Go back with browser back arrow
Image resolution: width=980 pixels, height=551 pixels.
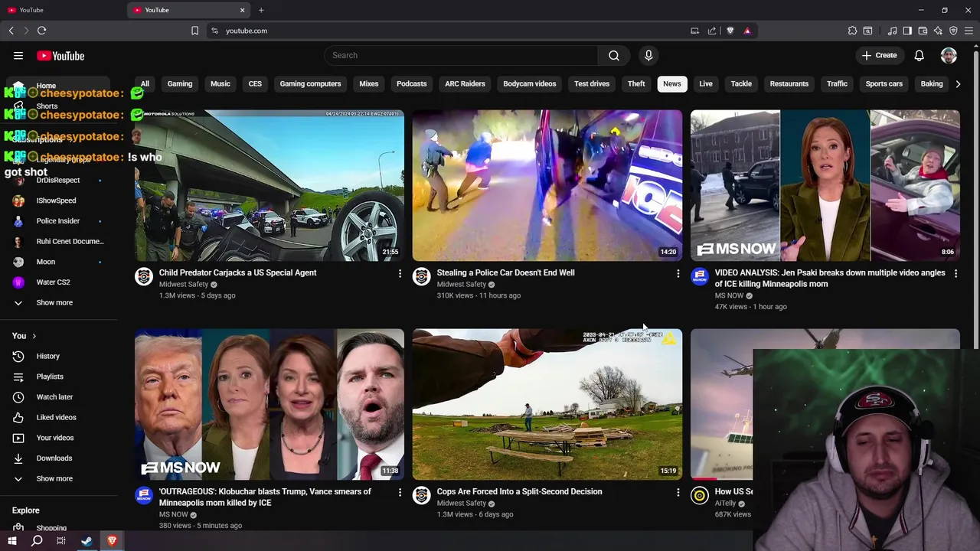(x=11, y=31)
